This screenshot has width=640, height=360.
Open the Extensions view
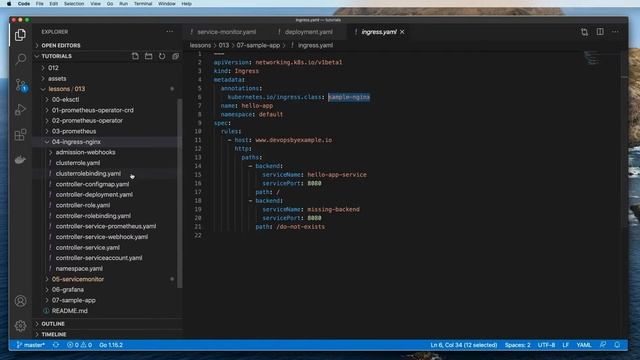20,135
